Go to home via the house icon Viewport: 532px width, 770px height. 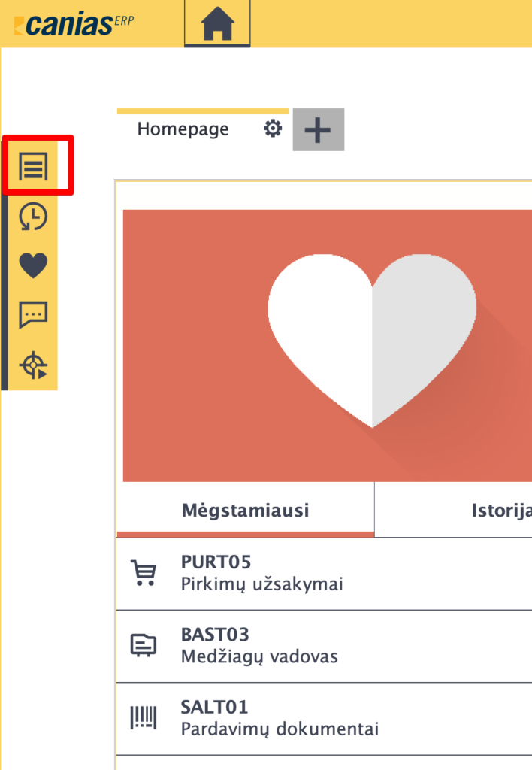(x=217, y=25)
